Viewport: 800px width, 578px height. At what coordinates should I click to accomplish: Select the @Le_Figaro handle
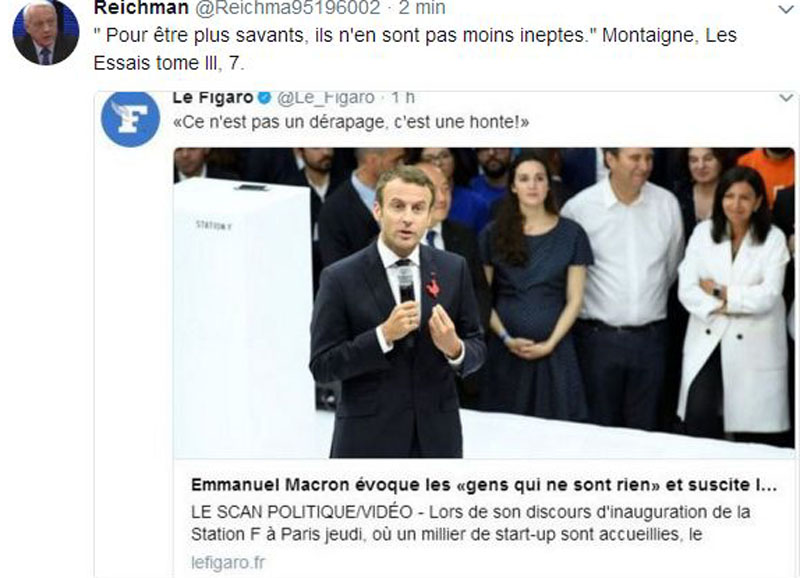[326, 97]
